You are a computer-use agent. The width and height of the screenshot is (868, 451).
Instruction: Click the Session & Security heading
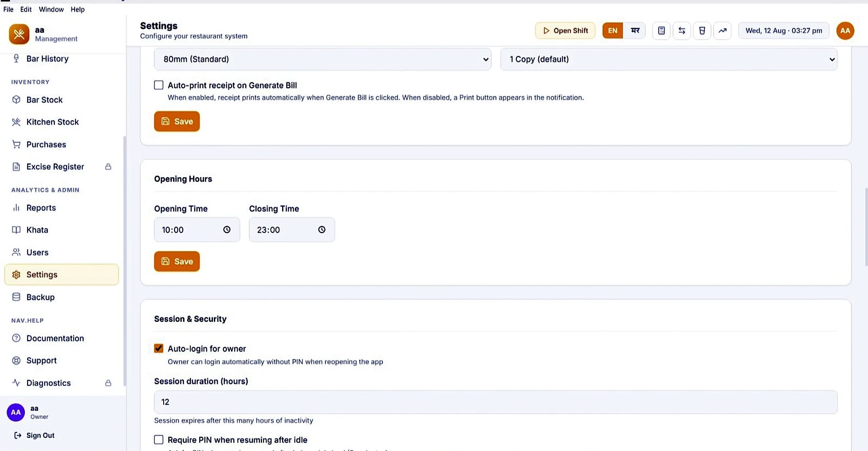(190, 319)
